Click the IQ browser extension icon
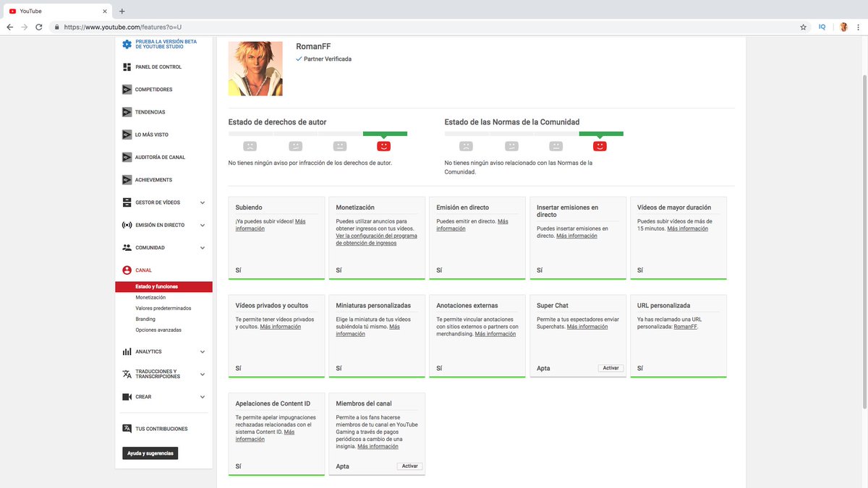868x488 pixels. tap(822, 27)
